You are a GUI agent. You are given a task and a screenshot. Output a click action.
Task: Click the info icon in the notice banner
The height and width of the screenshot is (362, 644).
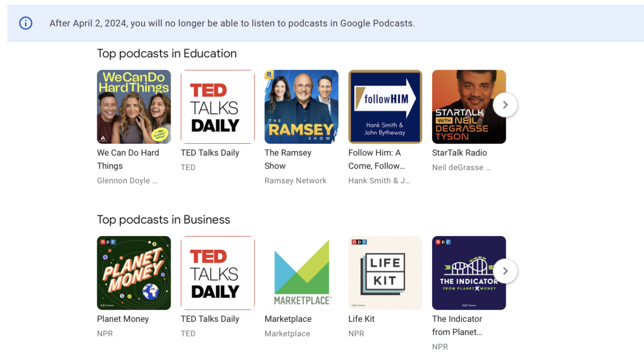(25, 23)
